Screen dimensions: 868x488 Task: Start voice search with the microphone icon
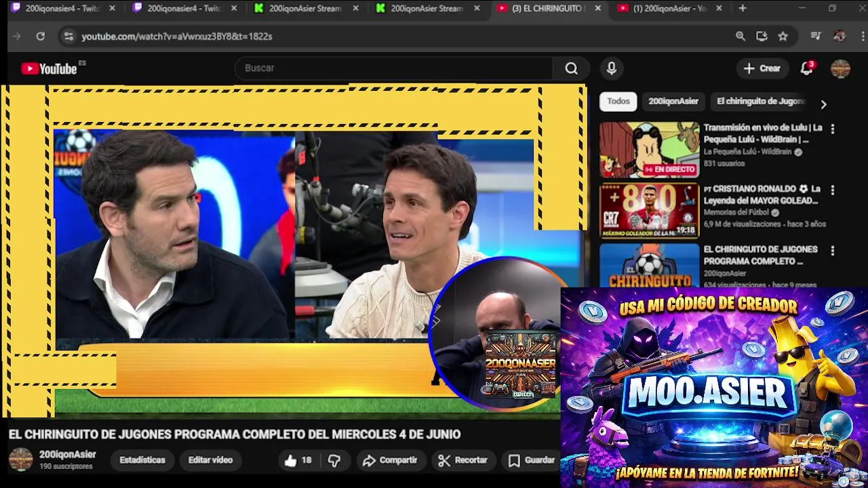[611, 68]
